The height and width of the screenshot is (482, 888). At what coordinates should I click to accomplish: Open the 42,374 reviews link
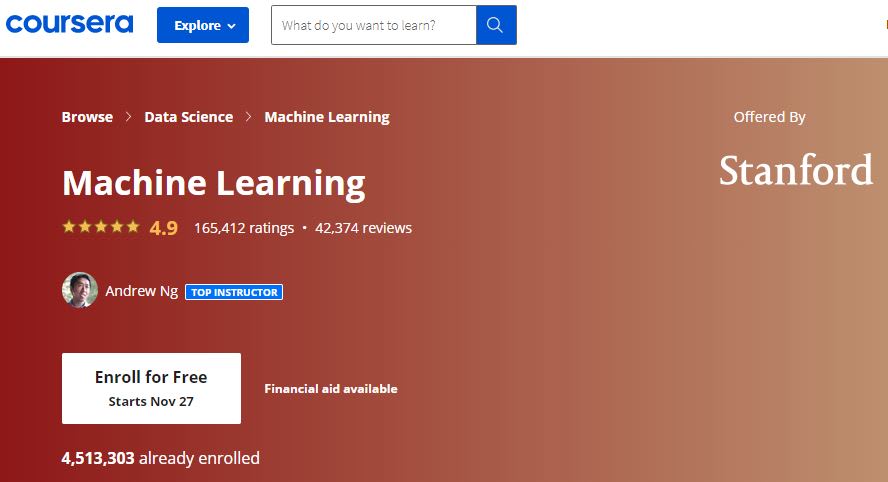point(364,228)
